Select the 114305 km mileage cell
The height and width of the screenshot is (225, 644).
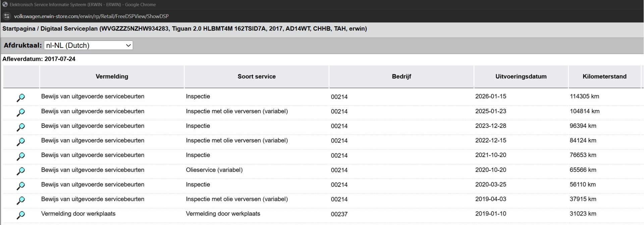(584, 96)
